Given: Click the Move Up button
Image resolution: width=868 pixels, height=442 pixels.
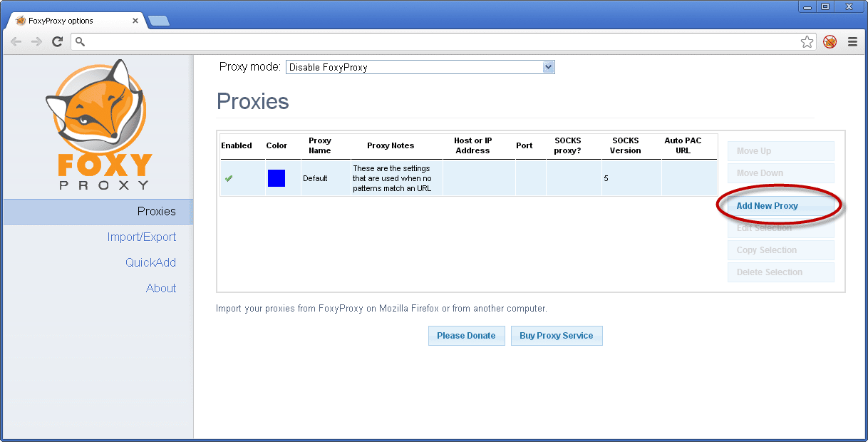Looking at the screenshot, I should tap(780, 151).
